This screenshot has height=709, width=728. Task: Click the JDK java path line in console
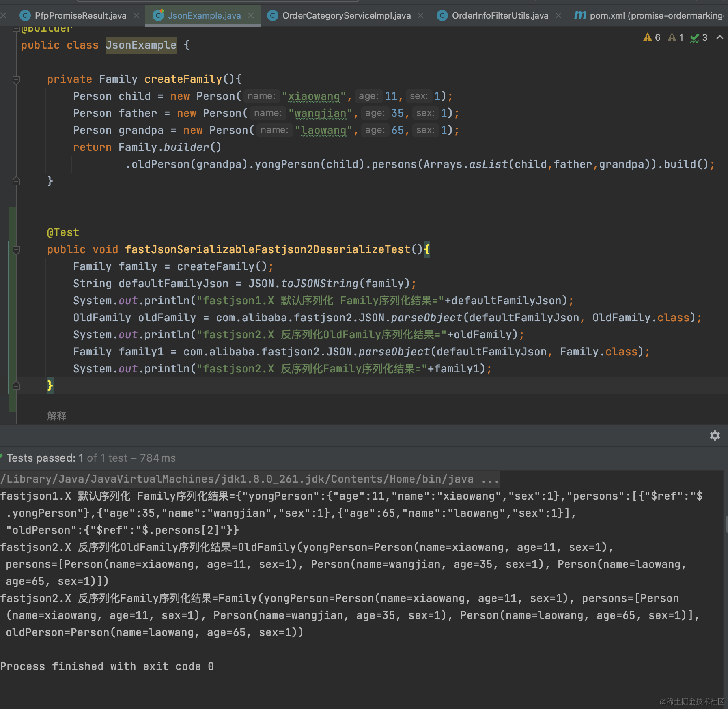[250, 479]
